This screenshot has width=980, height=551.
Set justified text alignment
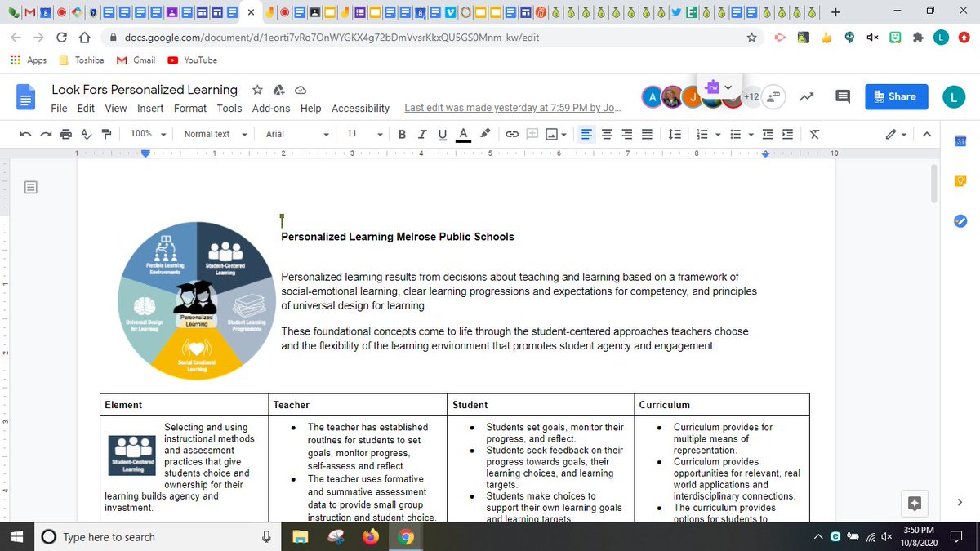(x=647, y=134)
